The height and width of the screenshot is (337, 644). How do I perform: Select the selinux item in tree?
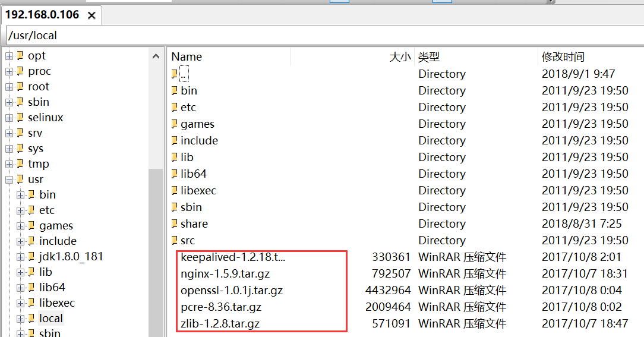click(x=46, y=118)
